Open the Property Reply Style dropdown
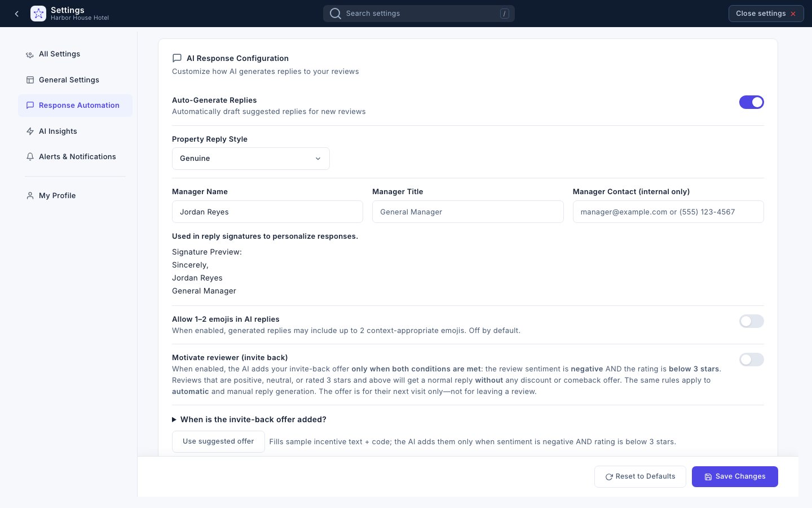812x508 pixels. [x=251, y=159]
